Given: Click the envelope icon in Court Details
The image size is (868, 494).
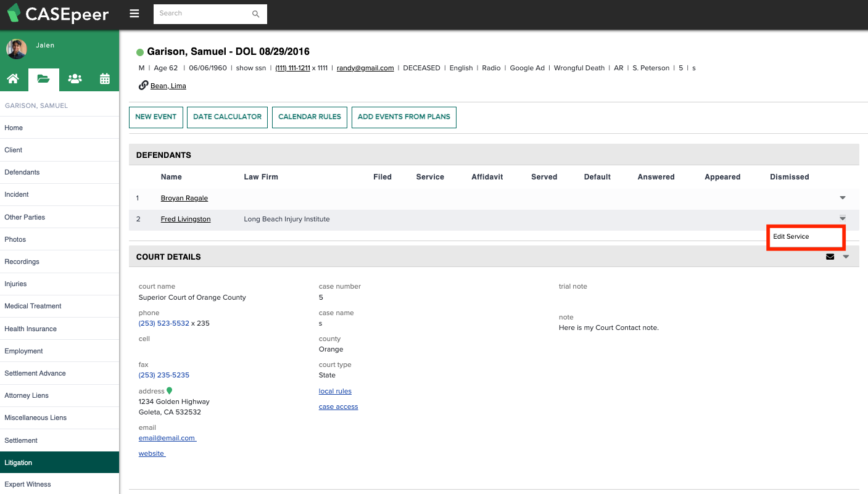Looking at the screenshot, I should point(830,257).
